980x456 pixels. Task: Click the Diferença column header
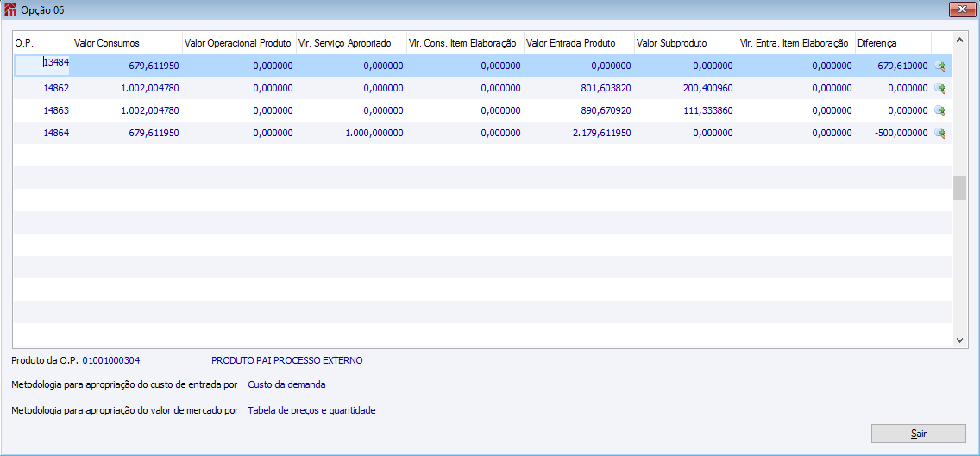(893, 43)
